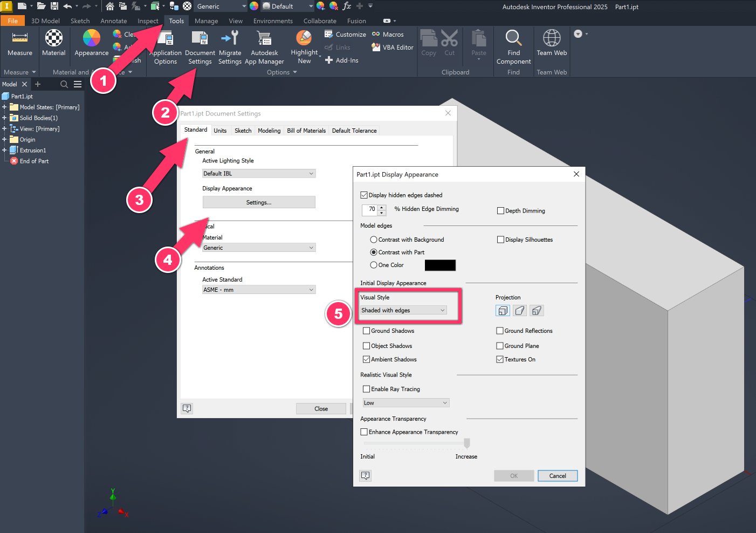Switch to the Units tab
Screen dimensions: 756x533
[221, 130]
